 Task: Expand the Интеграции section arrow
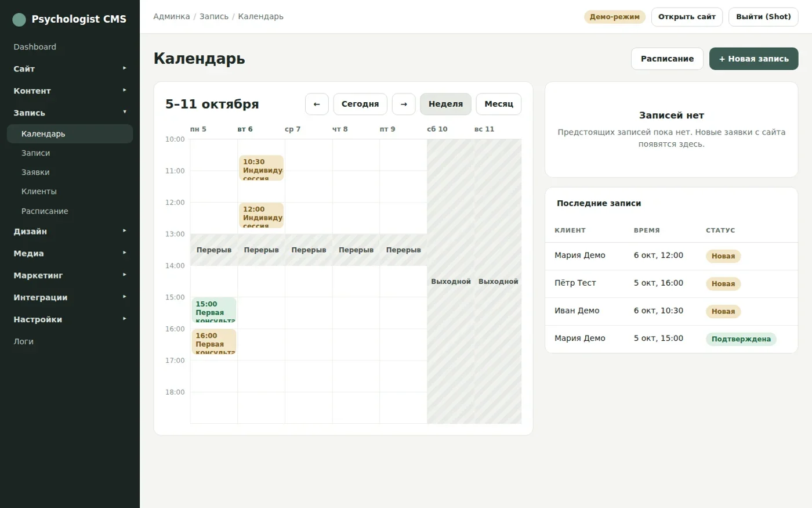coord(124,297)
